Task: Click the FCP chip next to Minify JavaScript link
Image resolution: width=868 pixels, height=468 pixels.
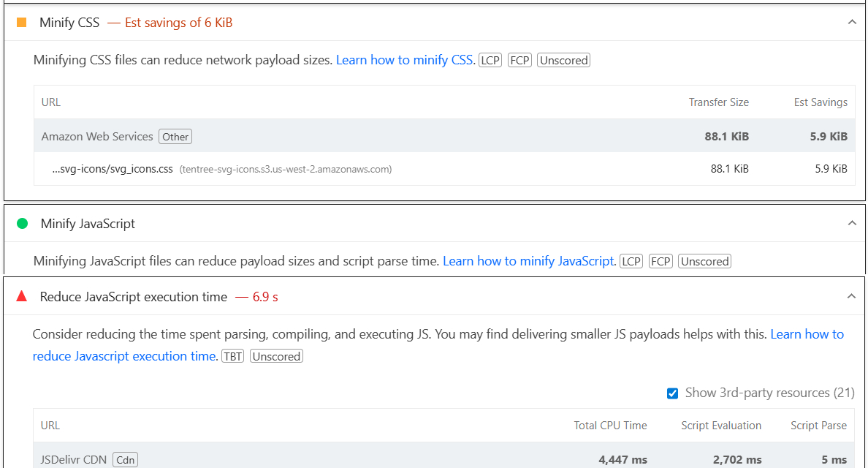Action: (x=660, y=260)
